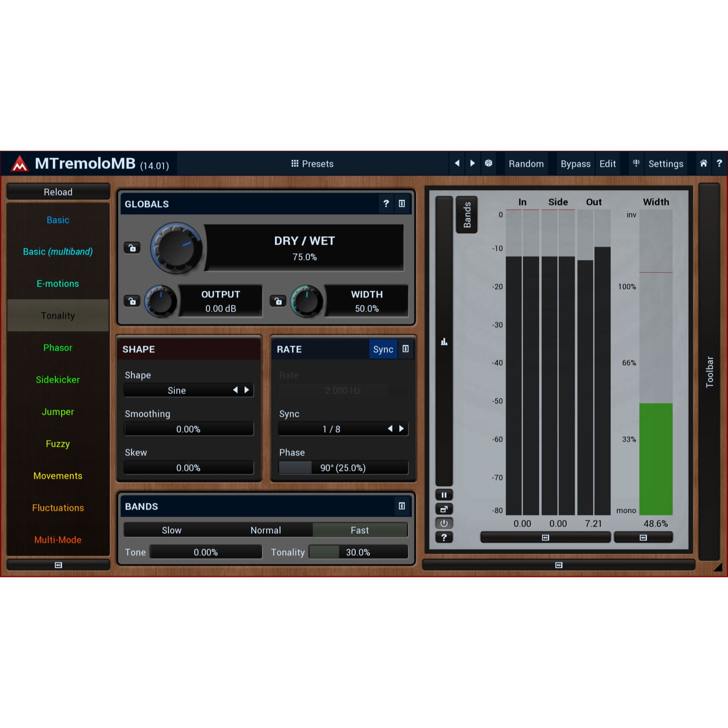Viewport: 728px width, 728px height.
Task: Click the MeldaProduction logo icon
Action: (20, 163)
